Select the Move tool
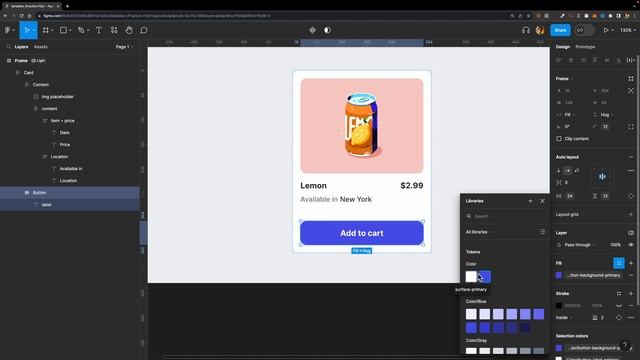The image size is (640, 360). coord(27,30)
